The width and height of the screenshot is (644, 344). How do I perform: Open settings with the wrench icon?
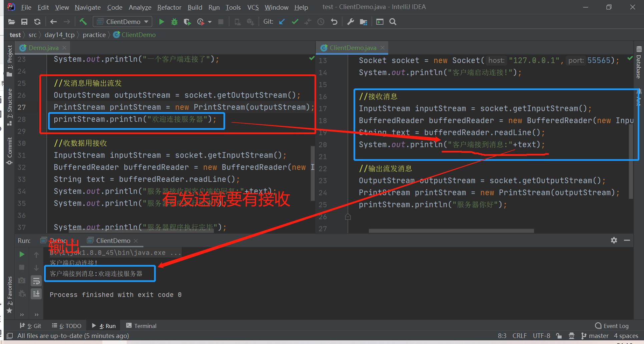[x=351, y=22]
